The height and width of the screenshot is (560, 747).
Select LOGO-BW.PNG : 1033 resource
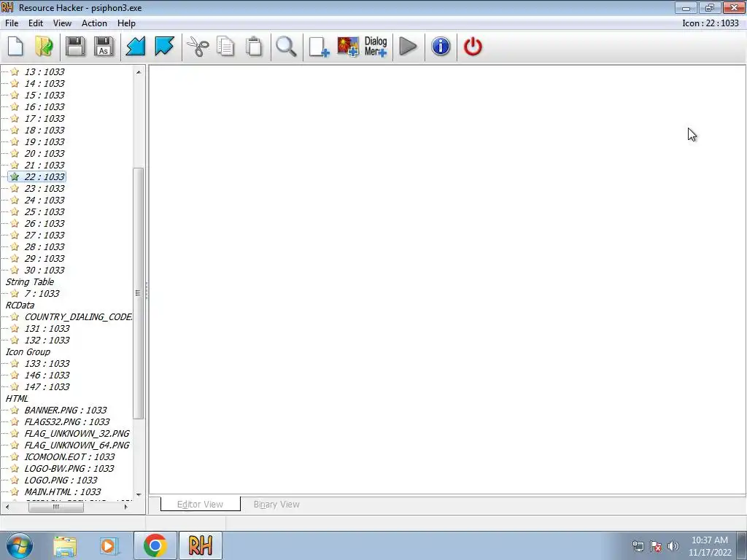point(69,469)
